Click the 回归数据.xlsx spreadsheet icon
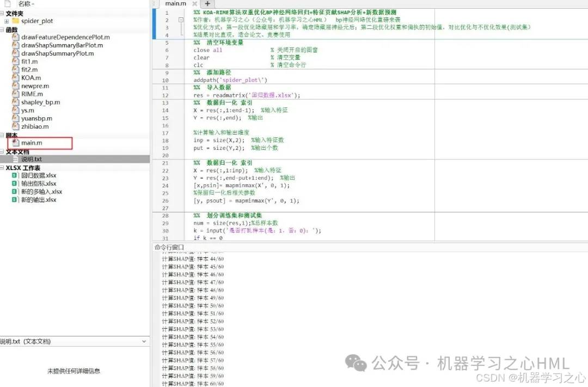Image resolution: width=588 pixels, height=387 pixels. [x=14, y=176]
